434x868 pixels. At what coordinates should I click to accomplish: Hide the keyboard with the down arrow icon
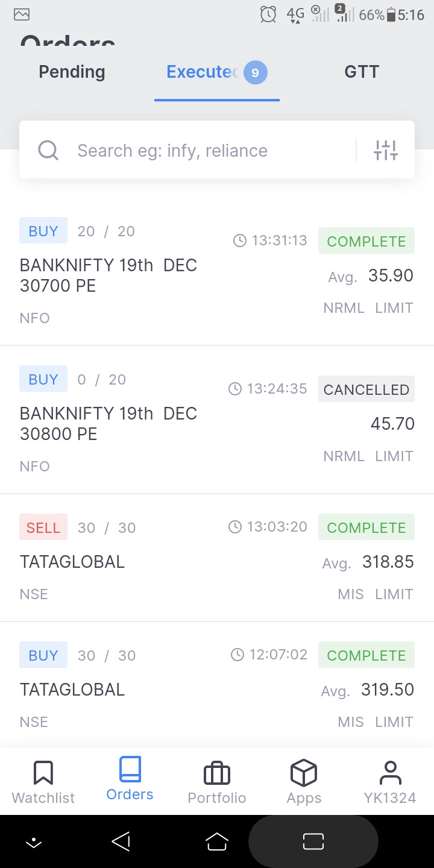click(34, 842)
